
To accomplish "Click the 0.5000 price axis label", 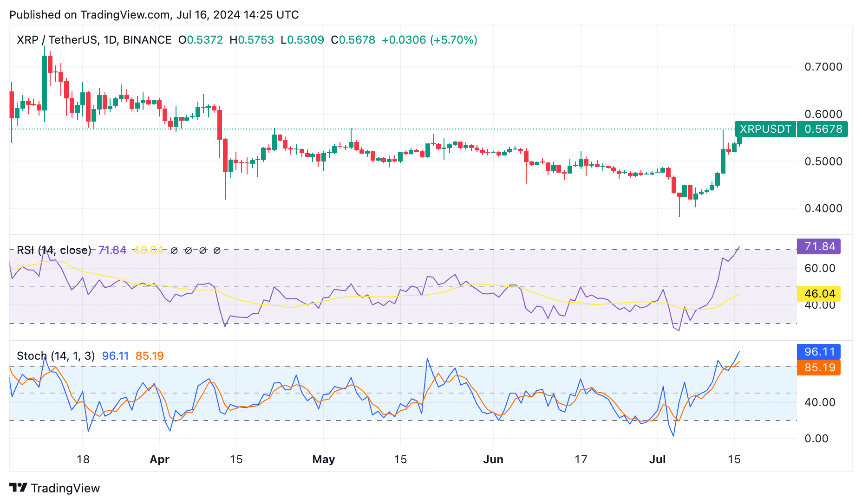I will [x=823, y=162].
